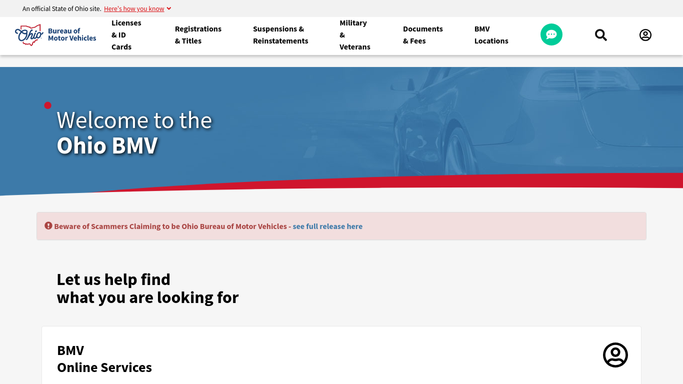Open Suspensions & Reinstatements menu
The width and height of the screenshot is (683, 384).
[281, 35]
